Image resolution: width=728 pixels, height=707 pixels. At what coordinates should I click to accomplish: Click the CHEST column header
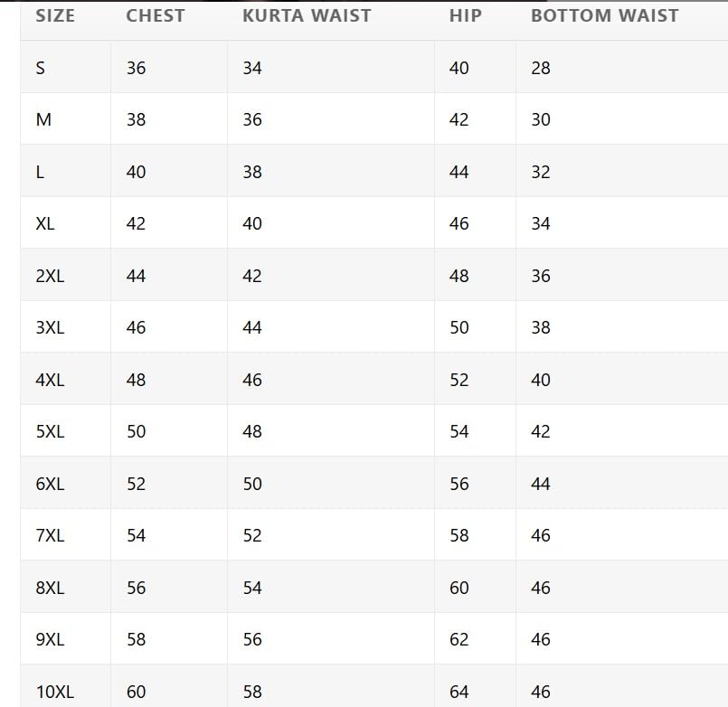tap(156, 15)
